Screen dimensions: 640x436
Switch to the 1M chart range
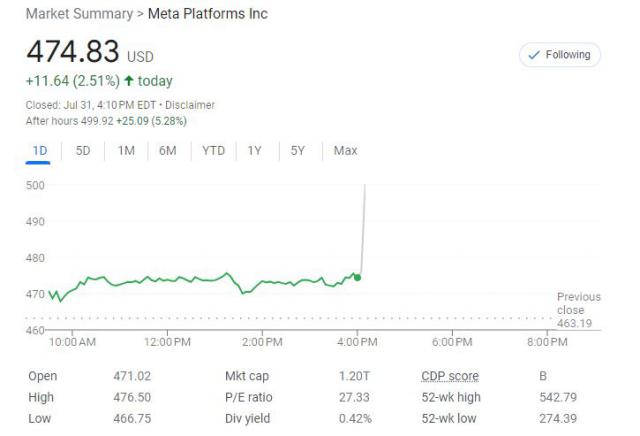(x=126, y=151)
